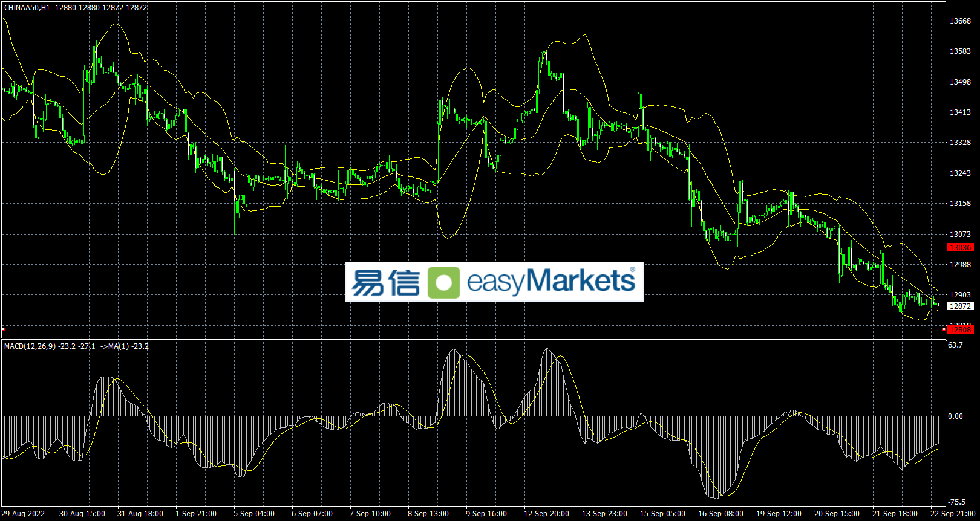Click the 13 Sep 23:00 time label
This screenshot has height=521, width=980.
[x=604, y=514]
